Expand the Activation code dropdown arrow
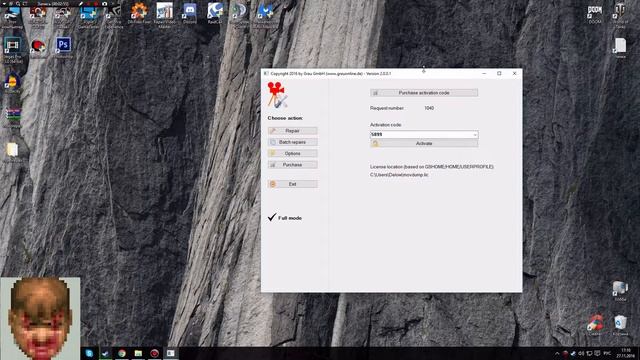Screen dimensions: 640x360 [475, 134]
